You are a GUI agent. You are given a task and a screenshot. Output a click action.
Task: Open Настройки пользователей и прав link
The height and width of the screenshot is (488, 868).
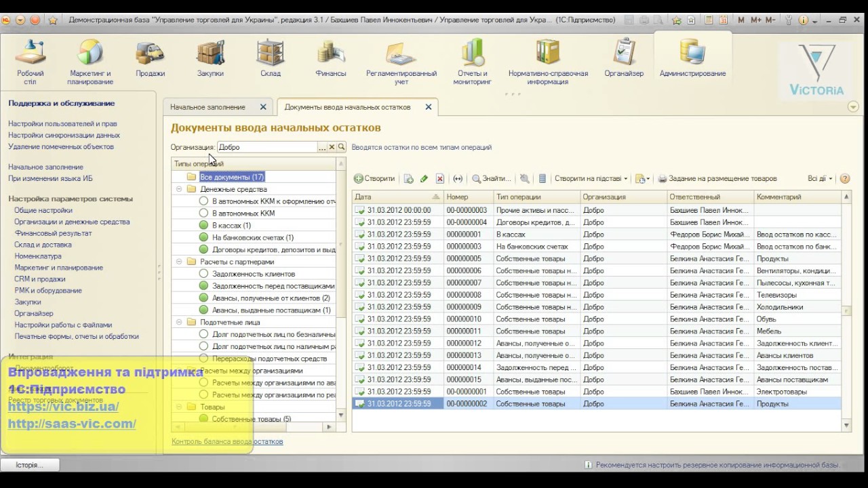(x=62, y=124)
